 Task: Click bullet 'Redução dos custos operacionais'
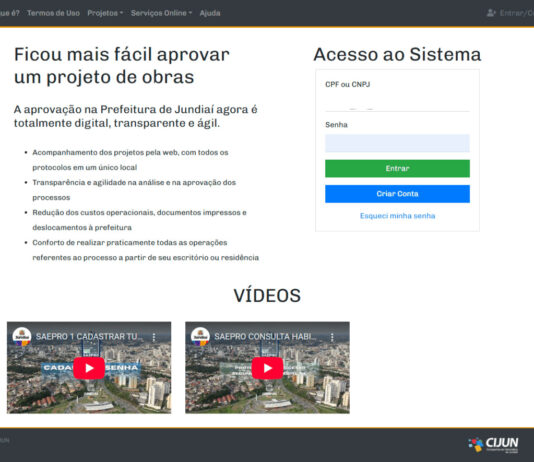pyautogui.click(x=139, y=220)
